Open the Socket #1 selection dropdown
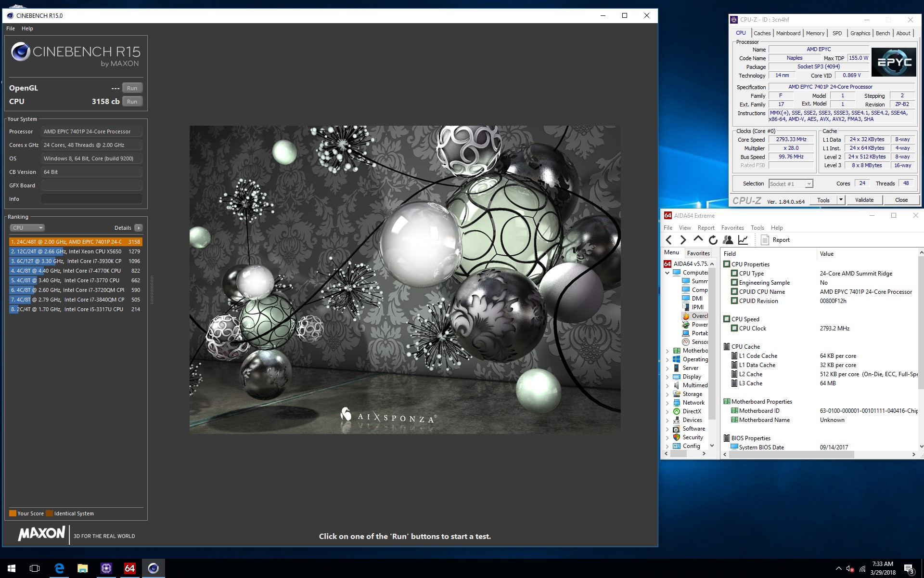This screenshot has height=578, width=924. click(791, 184)
